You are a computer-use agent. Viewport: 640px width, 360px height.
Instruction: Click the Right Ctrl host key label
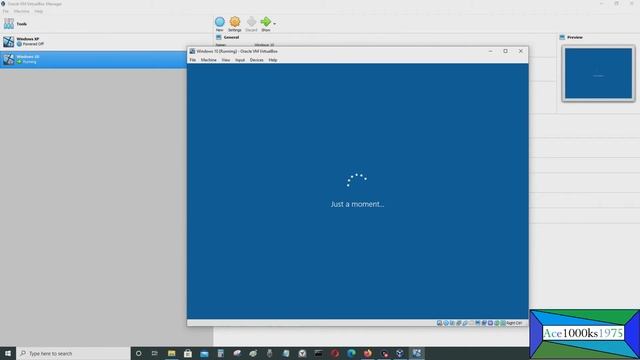tap(514, 323)
